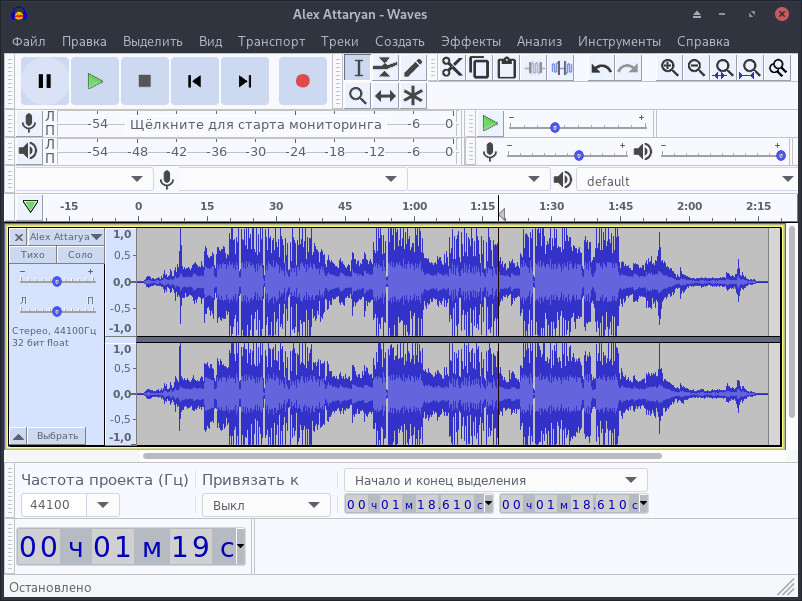Select the Draw tool
Image resolution: width=802 pixels, height=601 pixels.
pyautogui.click(x=413, y=68)
